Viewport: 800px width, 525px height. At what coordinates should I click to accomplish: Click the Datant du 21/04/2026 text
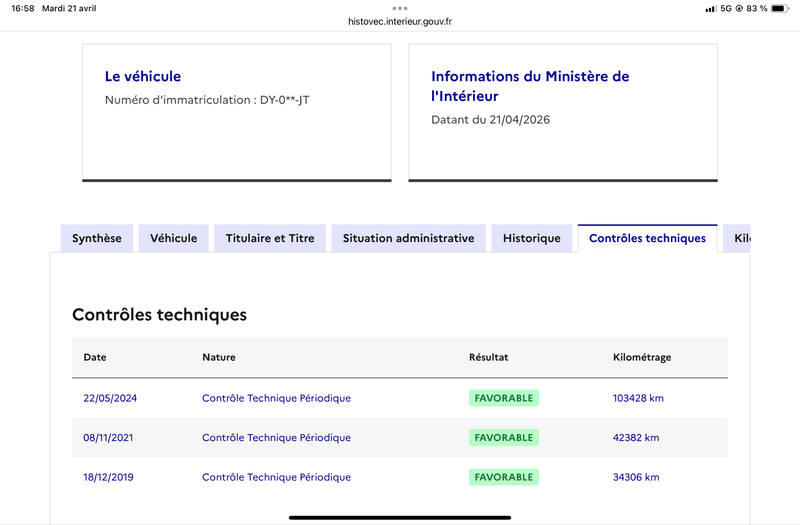click(490, 120)
